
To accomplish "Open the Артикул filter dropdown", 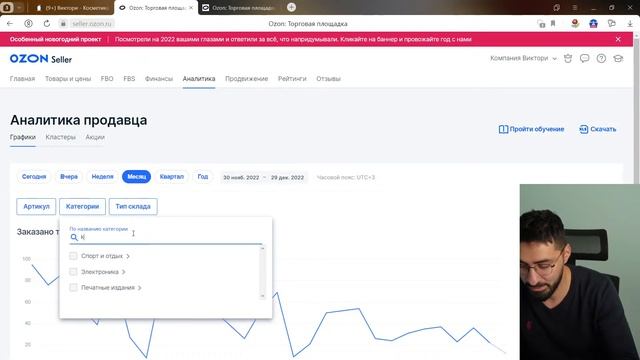I will tap(36, 207).
